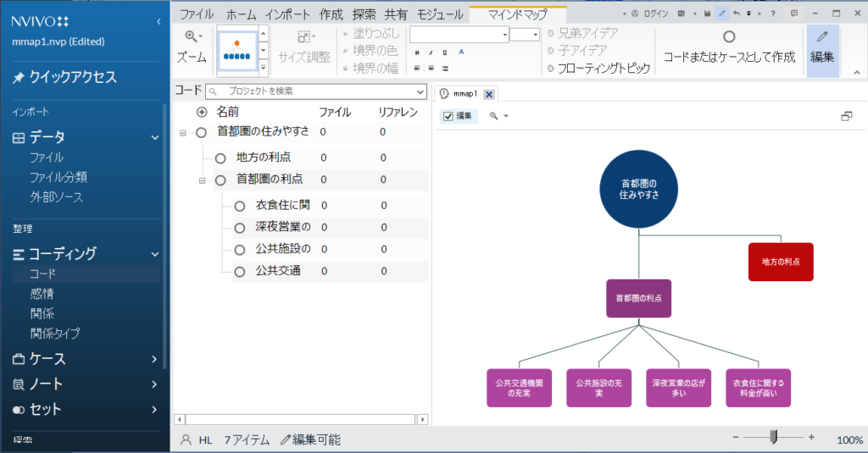The image size is (868, 453).
Task: Click the 編集 pencil icon in ribbon
Action: click(821, 36)
